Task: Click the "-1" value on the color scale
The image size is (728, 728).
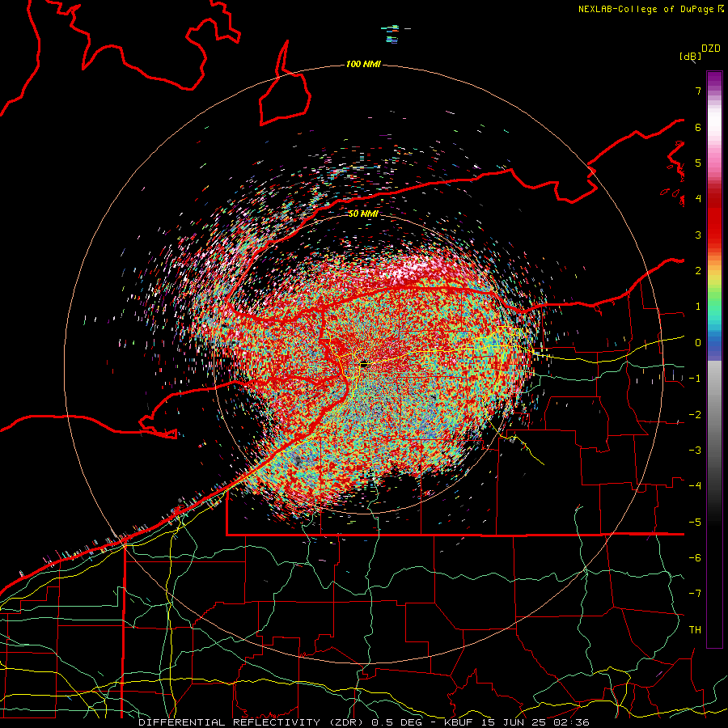Action: [695, 379]
